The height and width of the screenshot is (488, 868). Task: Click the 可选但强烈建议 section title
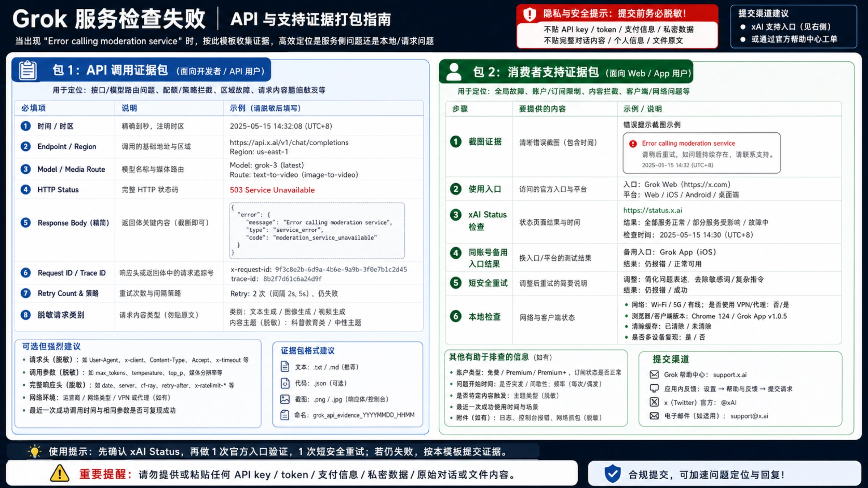click(51, 346)
